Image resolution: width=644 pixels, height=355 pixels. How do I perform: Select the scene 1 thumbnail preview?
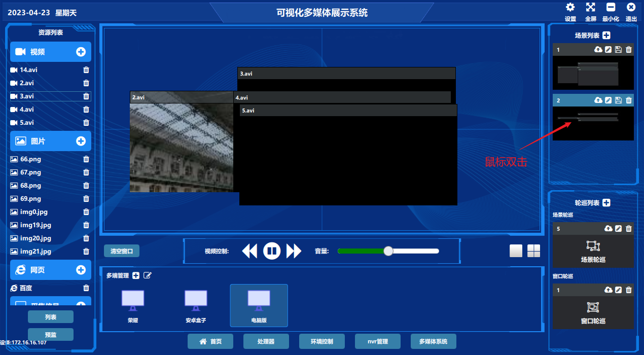593,73
